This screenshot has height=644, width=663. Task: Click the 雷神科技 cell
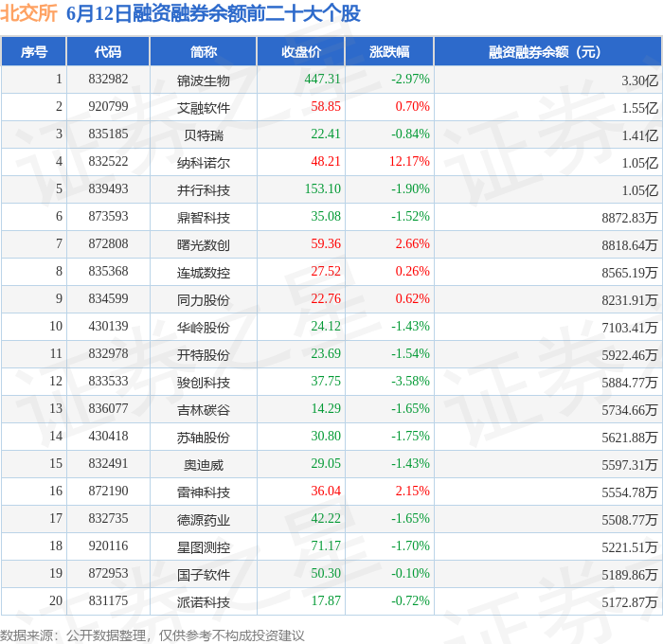[x=204, y=492]
